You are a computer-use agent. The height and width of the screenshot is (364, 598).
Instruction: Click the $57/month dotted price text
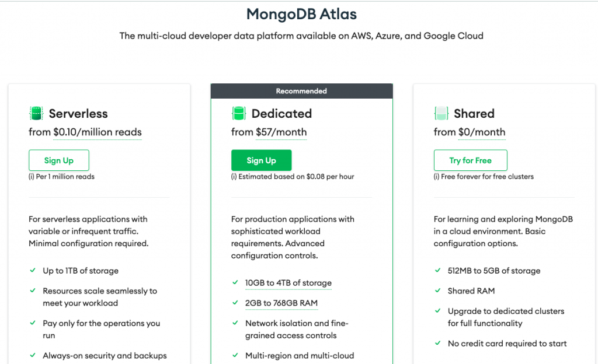[281, 132]
